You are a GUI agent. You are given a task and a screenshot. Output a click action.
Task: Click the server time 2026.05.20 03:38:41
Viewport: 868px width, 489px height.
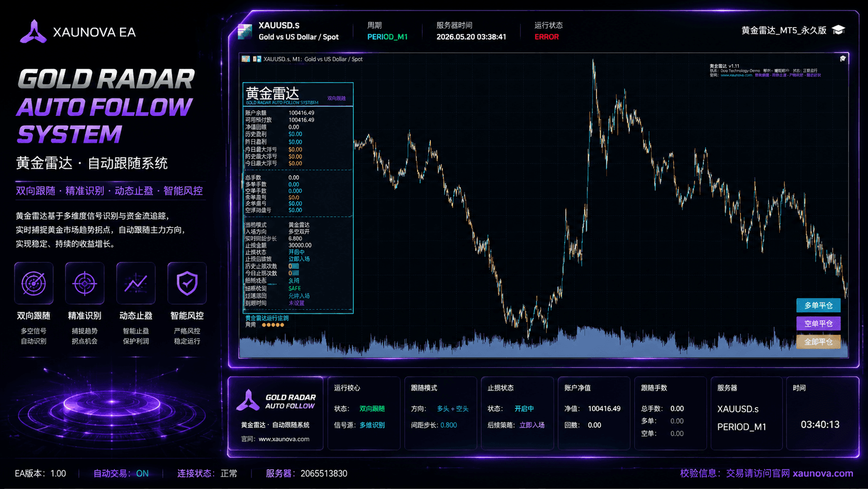[471, 37]
